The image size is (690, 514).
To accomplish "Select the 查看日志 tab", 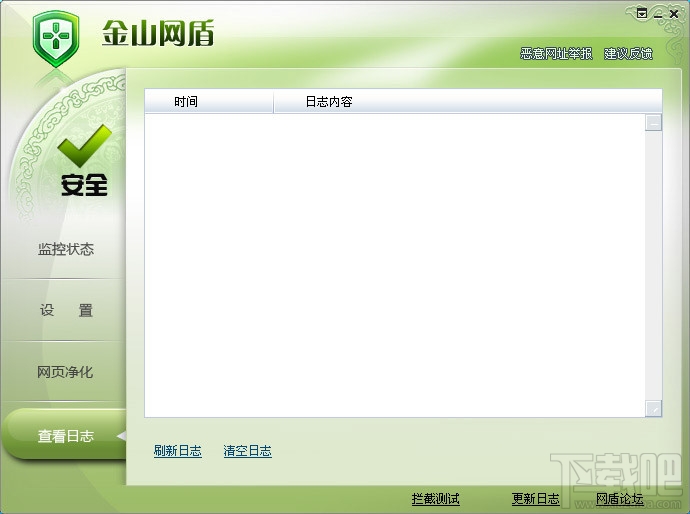I will tap(66, 435).
